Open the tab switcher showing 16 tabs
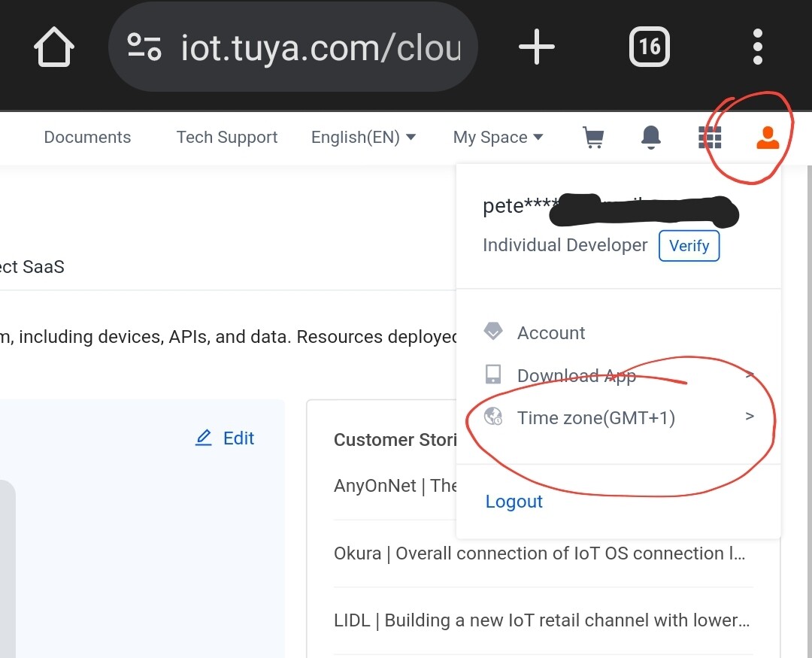The height and width of the screenshot is (658, 812). point(649,47)
